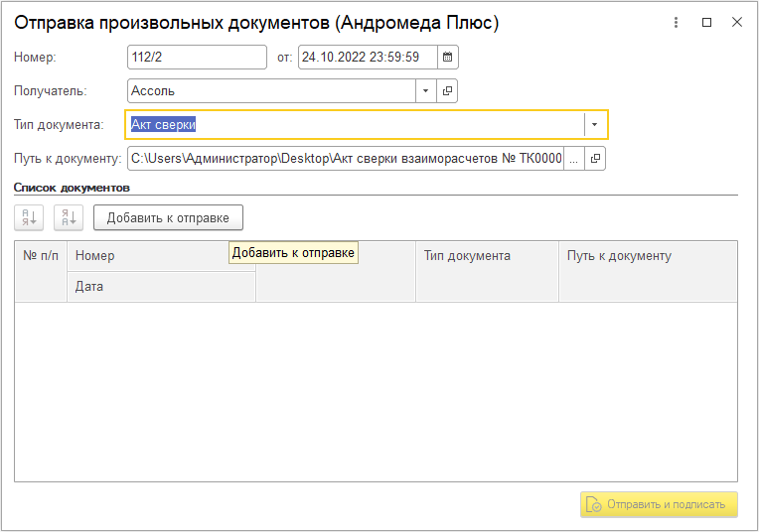Click the Тип документа column header
The height and width of the screenshot is (532, 759).
pyautogui.click(x=487, y=271)
